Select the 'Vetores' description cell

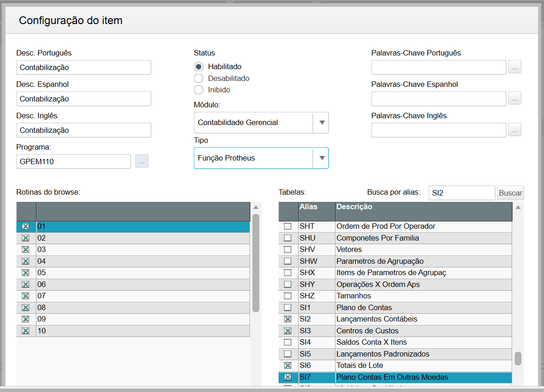(424, 250)
